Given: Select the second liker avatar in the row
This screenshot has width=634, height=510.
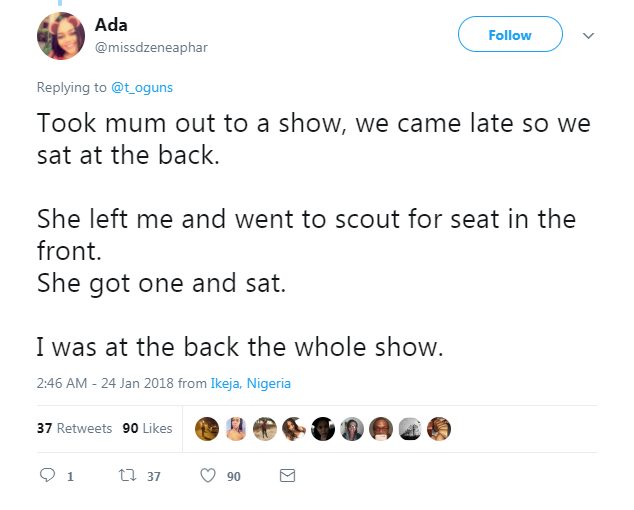Looking at the screenshot, I should tap(236, 429).
